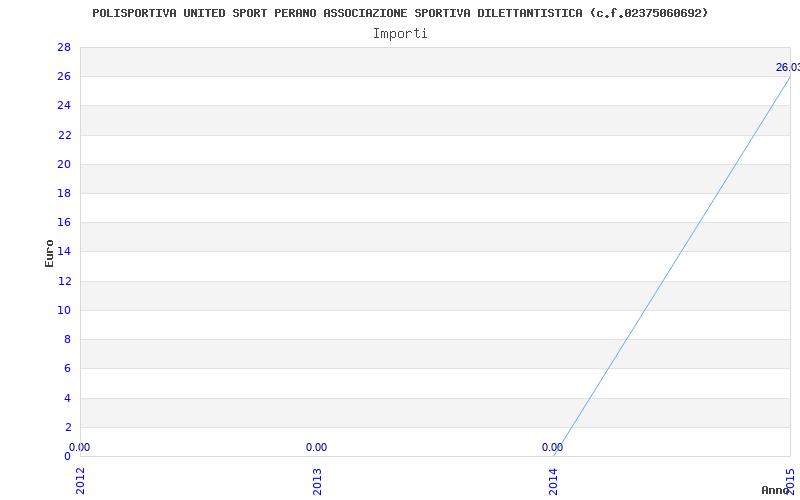Viewport: 800px width, 500px height.
Task: Click the 24 y-axis tick label
Action: [x=64, y=106]
